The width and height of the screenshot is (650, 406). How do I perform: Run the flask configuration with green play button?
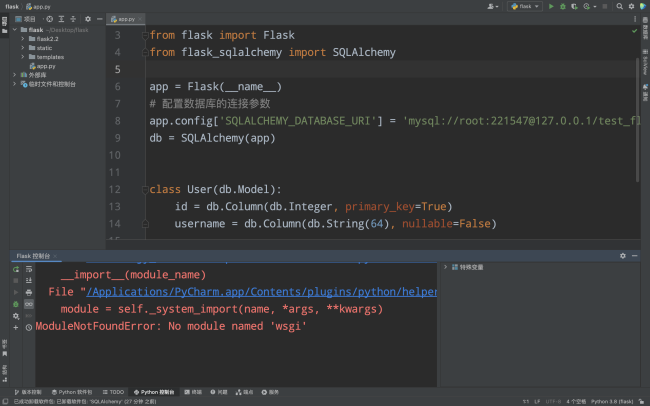(x=551, y=6)
